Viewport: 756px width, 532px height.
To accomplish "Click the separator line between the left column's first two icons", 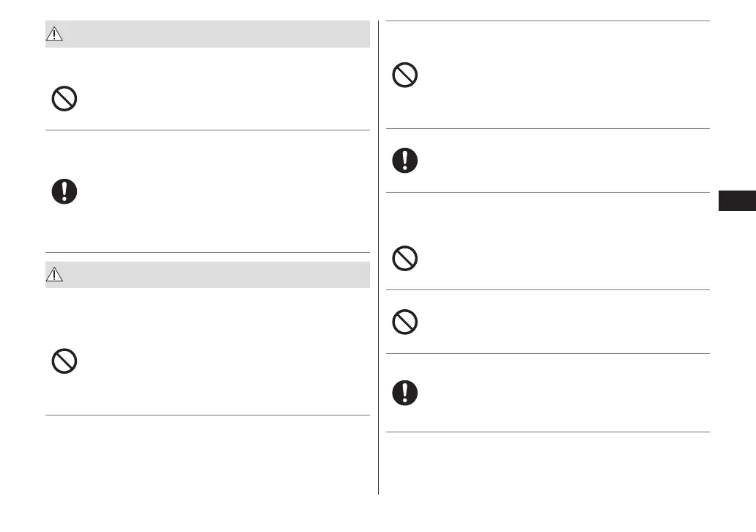I will tap(207, 130).
